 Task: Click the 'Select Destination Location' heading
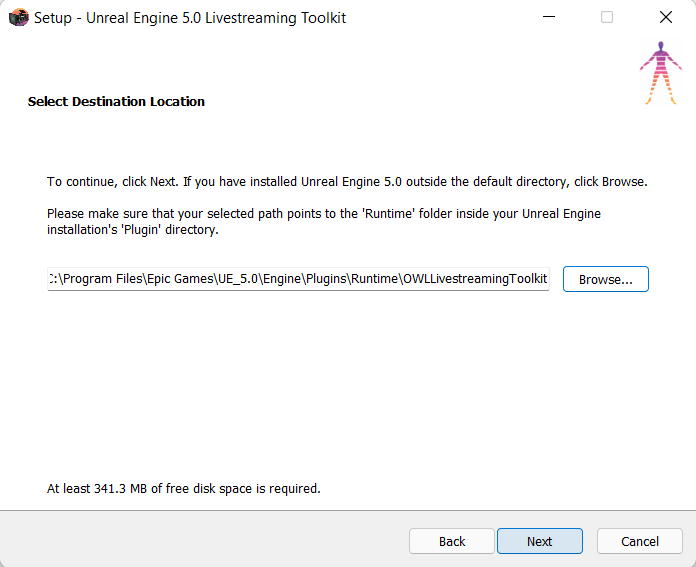[x=116, y=102]
